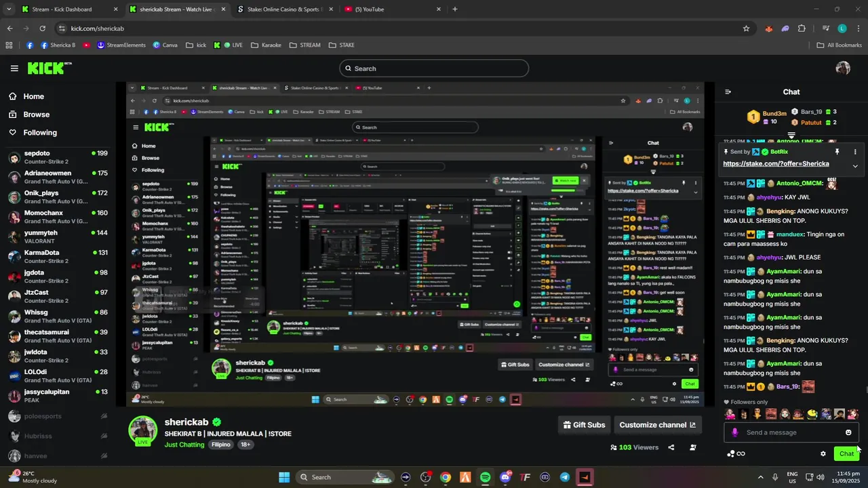
Task: Click username Bengking in chat
Action: point(781,211)
